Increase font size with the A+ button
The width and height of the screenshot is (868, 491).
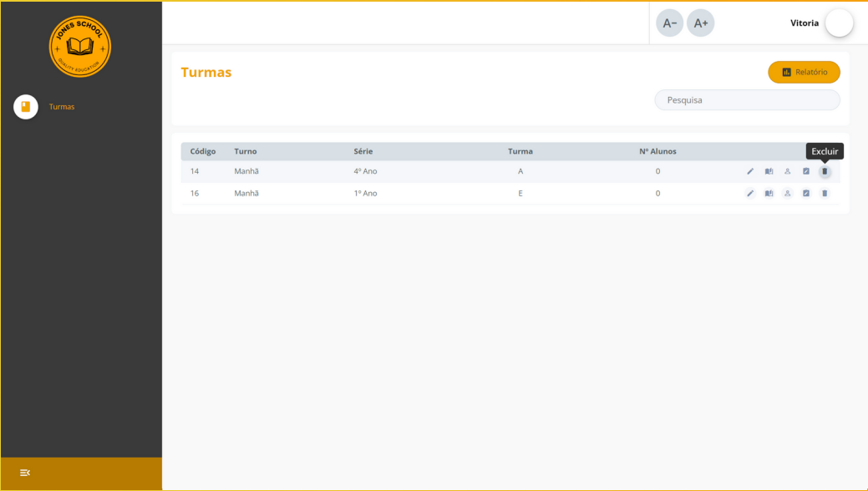(701, 23)
